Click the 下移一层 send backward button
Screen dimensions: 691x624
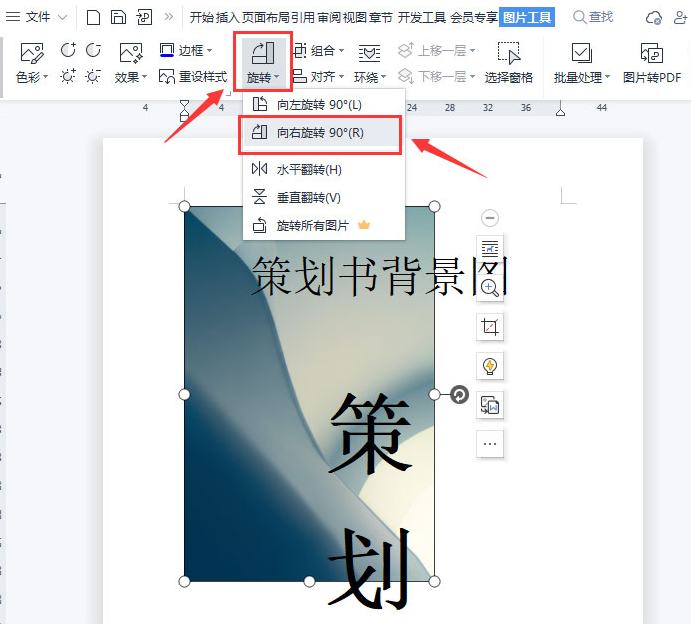(436, 77)
